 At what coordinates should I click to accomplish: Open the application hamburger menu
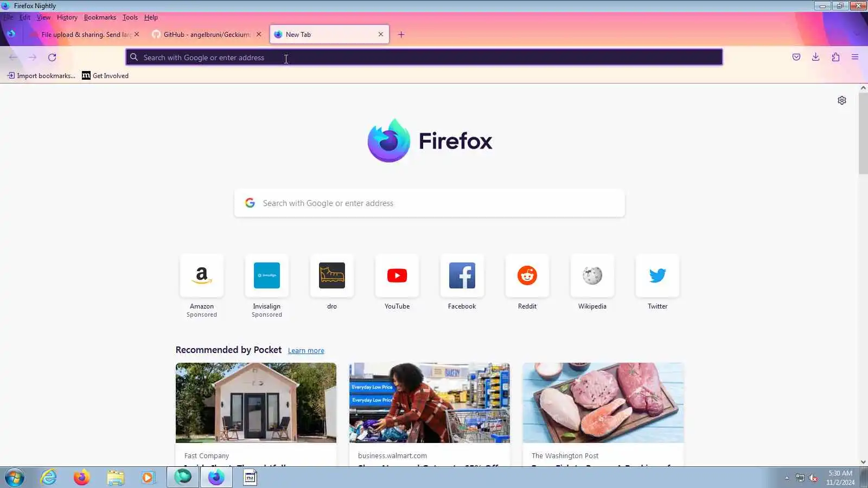(855, 57)
